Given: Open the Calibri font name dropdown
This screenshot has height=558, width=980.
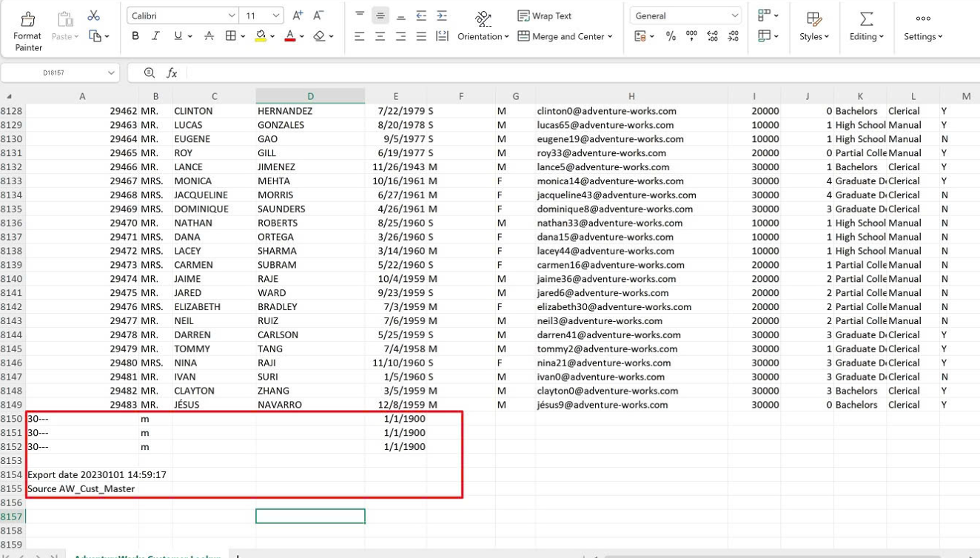Looking at the screenshot, I should (182, 16).
